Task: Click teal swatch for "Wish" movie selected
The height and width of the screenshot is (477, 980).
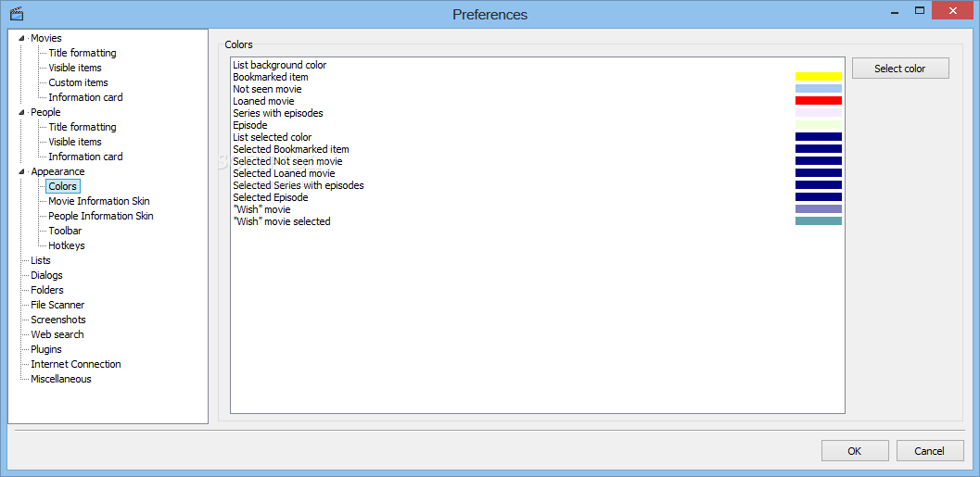Action: pyautogui.click(x=818, y=221)
